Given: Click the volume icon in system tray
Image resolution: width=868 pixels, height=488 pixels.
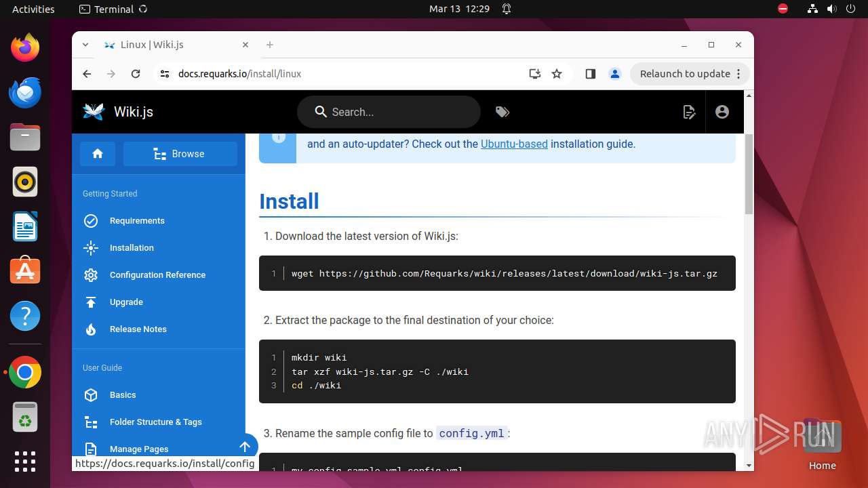Looking at the screenshot, I should [831, 9].
